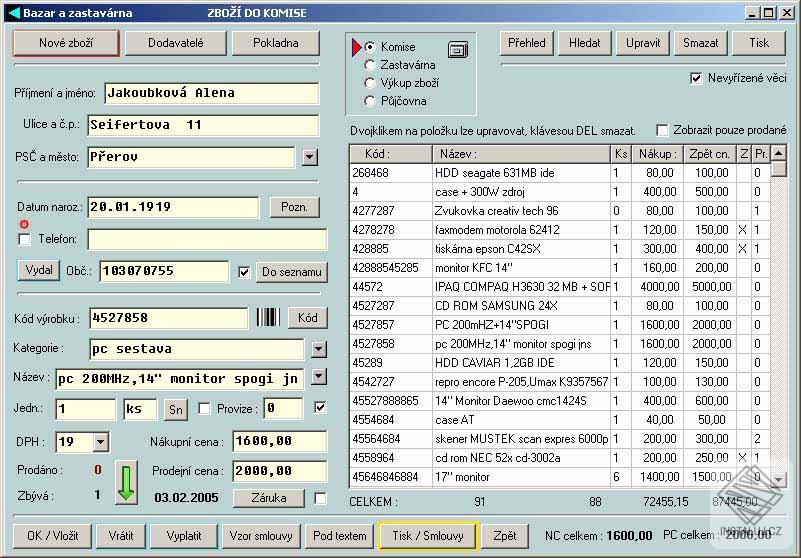Toggle the Nevyřízené věci checkbox

click(x=696, y=78)
